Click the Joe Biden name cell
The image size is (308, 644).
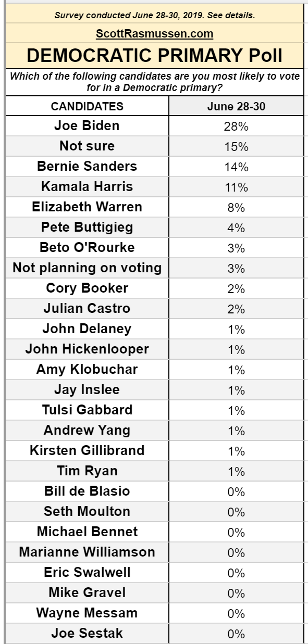(87, 125)
